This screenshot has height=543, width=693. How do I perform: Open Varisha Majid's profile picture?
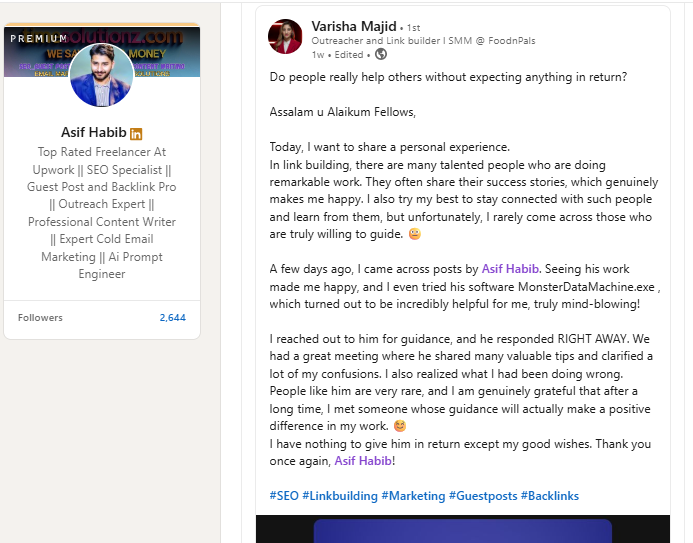285,36
